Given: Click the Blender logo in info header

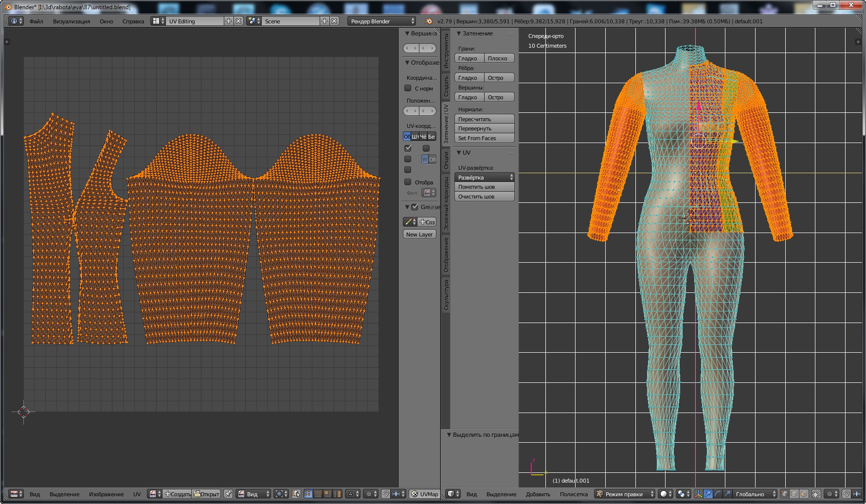Looking at the screenshot, I should tap(428, 21).
